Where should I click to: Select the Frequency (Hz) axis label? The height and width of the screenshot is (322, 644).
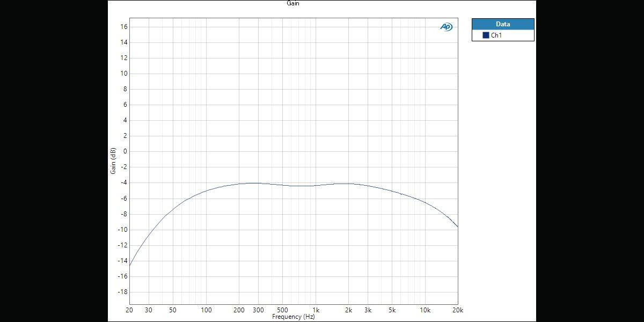[x=293, y=317]
